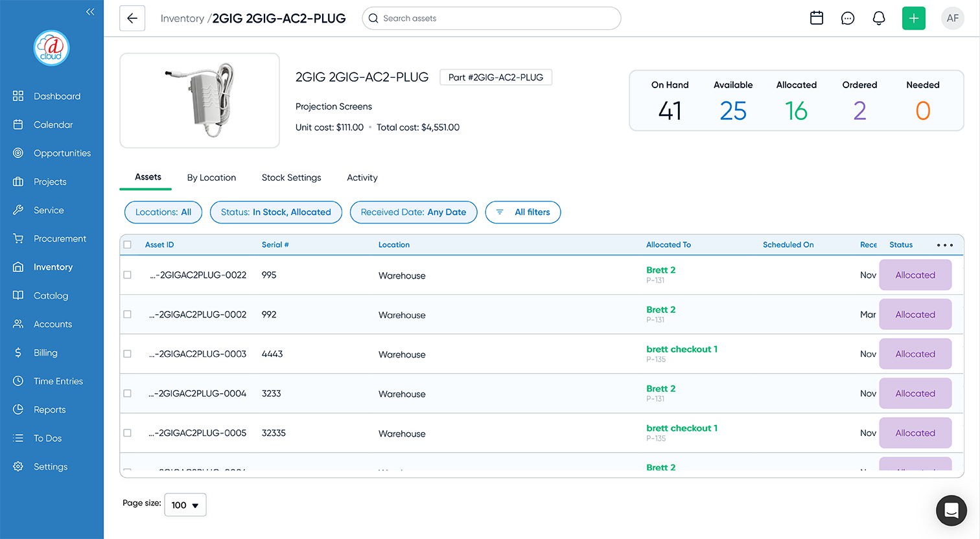Screen dimensions: 980x539
Task: Switch to the Assets tab
Action: point(148,177)
